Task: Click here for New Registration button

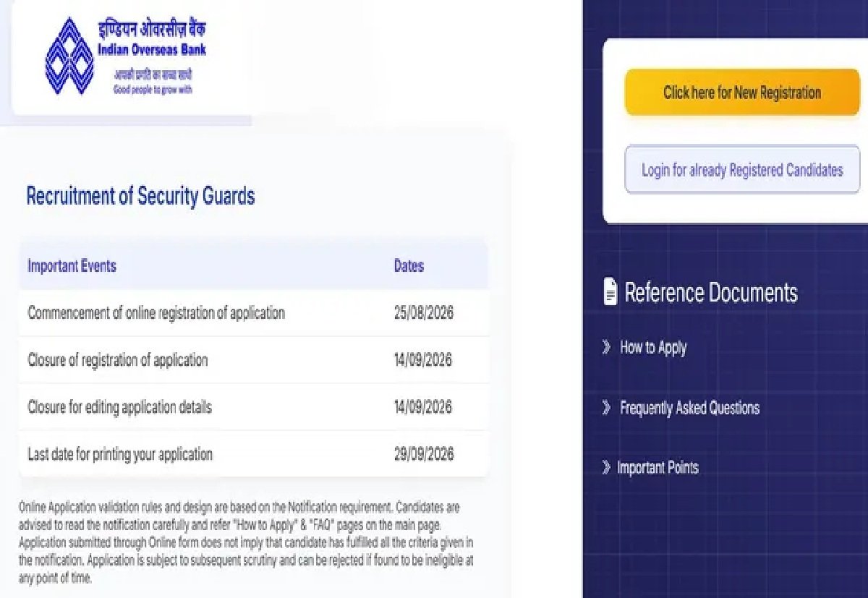Action: pyautogui.click(x=742, y=93)
